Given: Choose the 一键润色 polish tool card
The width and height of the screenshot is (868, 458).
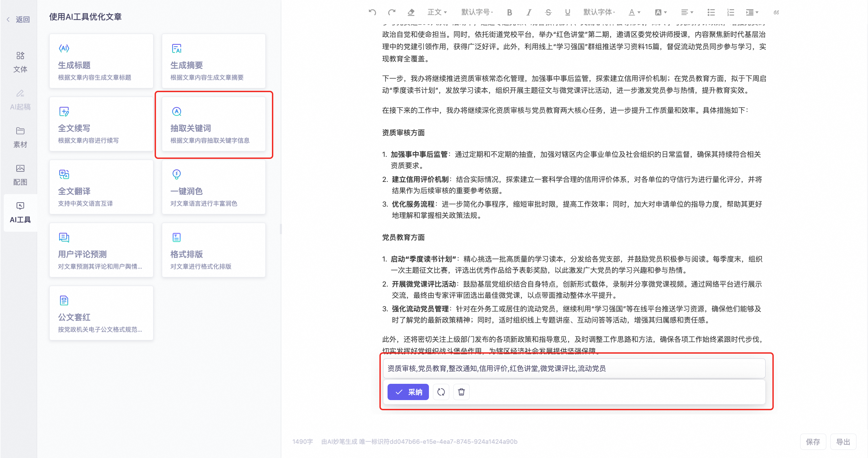Looking at the screenshot, I should [x=214, y=187].
